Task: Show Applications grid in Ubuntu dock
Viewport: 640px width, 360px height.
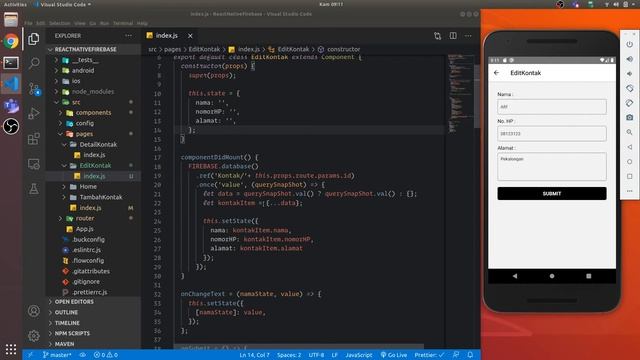Action: point(11,349)
